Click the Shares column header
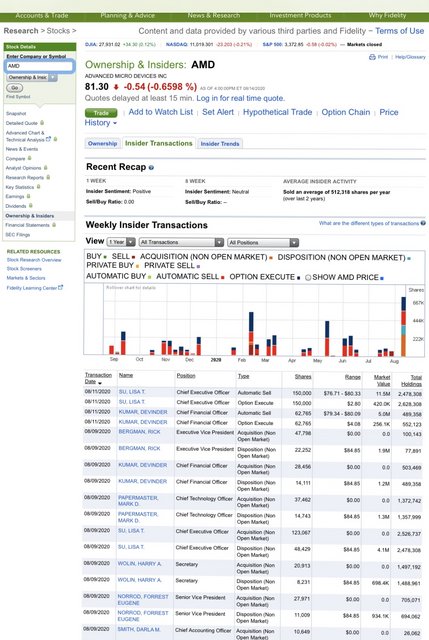 tap(303, 376)
